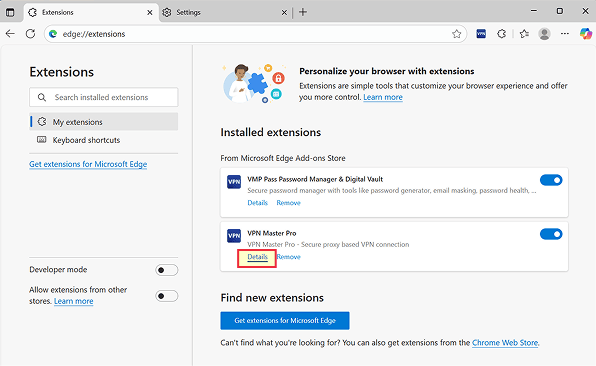
Task: Open Details for VMP Pass Password Manager
Action: pos(257,203)
